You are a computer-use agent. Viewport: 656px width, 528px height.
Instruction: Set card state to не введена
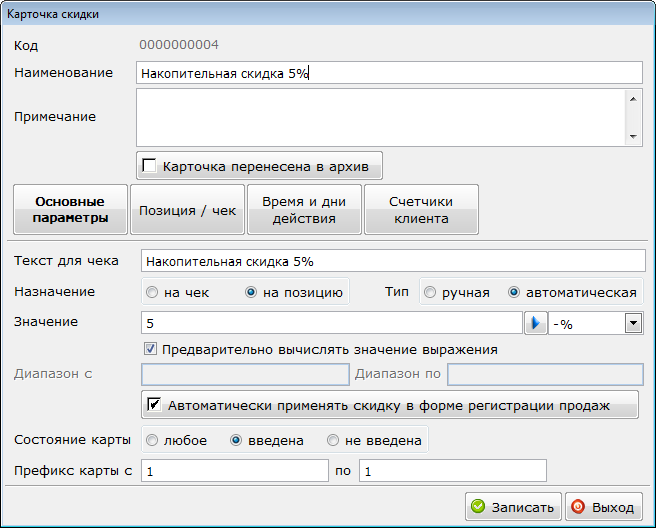point(333,440)
